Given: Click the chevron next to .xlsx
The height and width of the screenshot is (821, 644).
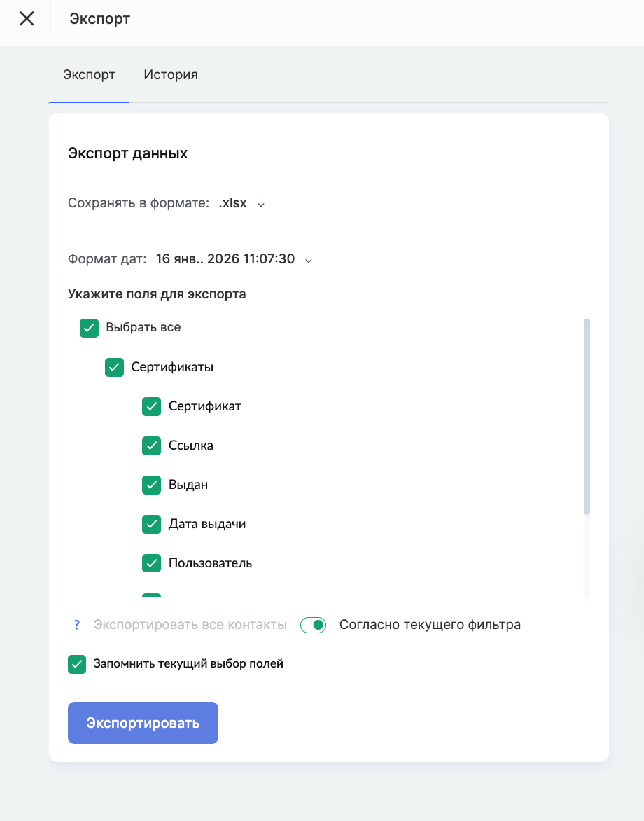Looking at the screenshot, I should [x=261, y=205].
